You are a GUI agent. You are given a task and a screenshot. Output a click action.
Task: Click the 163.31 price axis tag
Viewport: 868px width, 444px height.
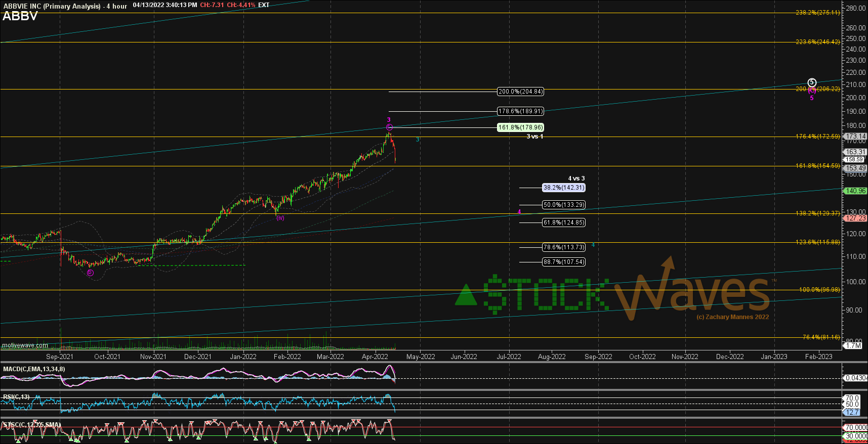click(855, 152)
